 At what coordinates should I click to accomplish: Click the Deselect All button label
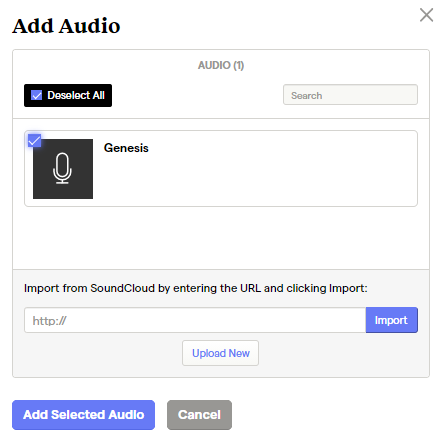pyautogui.click(x=76, y=95)
